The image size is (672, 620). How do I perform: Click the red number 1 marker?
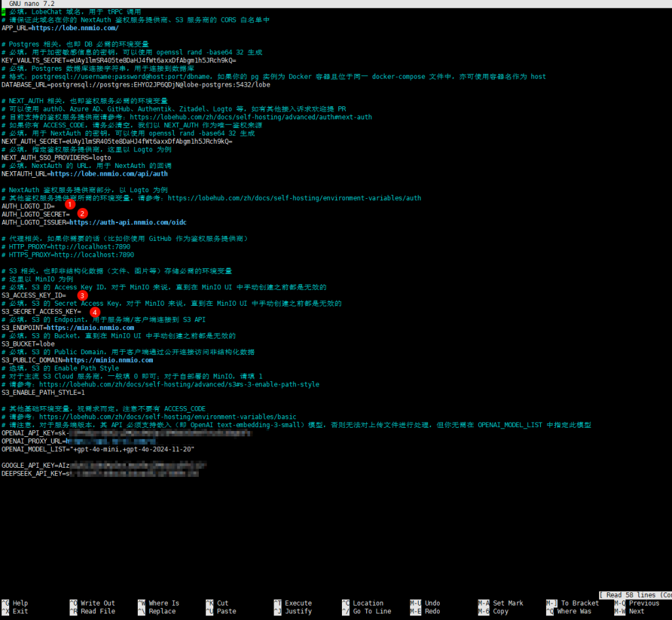pos(71,205)
